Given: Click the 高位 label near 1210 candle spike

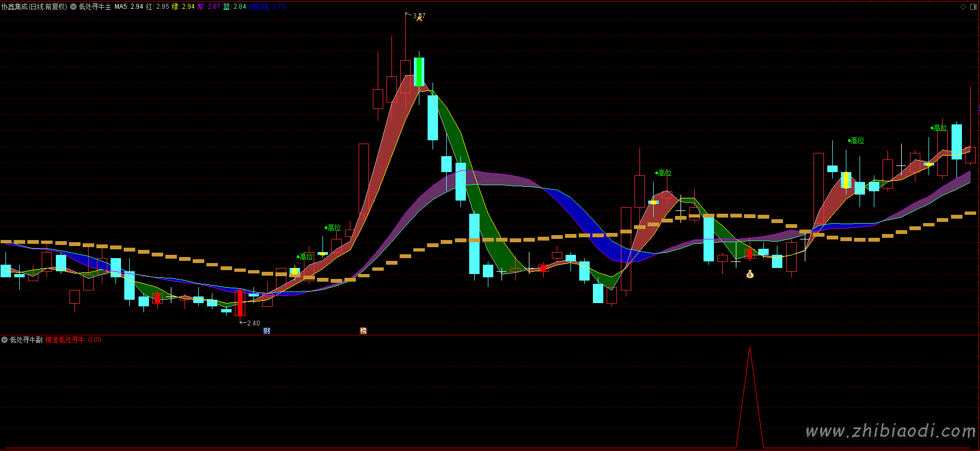Looking at the screenshot, I should tap(664, 173).
